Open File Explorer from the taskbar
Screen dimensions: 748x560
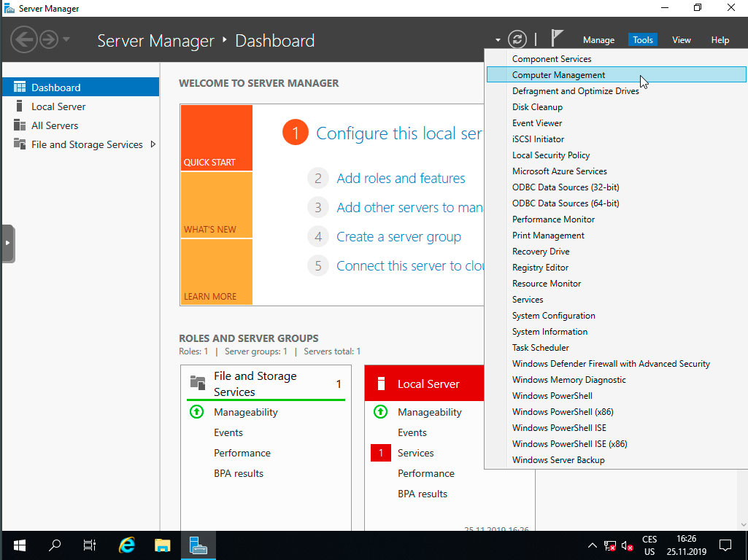click(161, 545)
